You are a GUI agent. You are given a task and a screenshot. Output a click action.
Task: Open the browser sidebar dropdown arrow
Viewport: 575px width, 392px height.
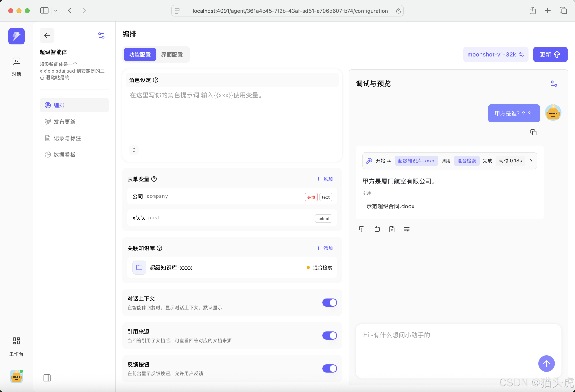[56, 10]
